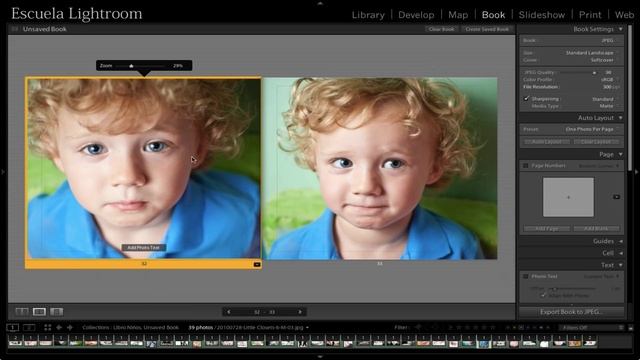Hide the right panel via edge arrow
640x360 pixels.
636,172
